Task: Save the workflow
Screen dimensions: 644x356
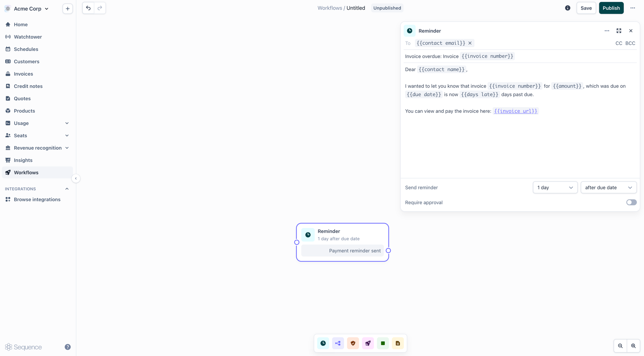Action: (x=586, y=8)
